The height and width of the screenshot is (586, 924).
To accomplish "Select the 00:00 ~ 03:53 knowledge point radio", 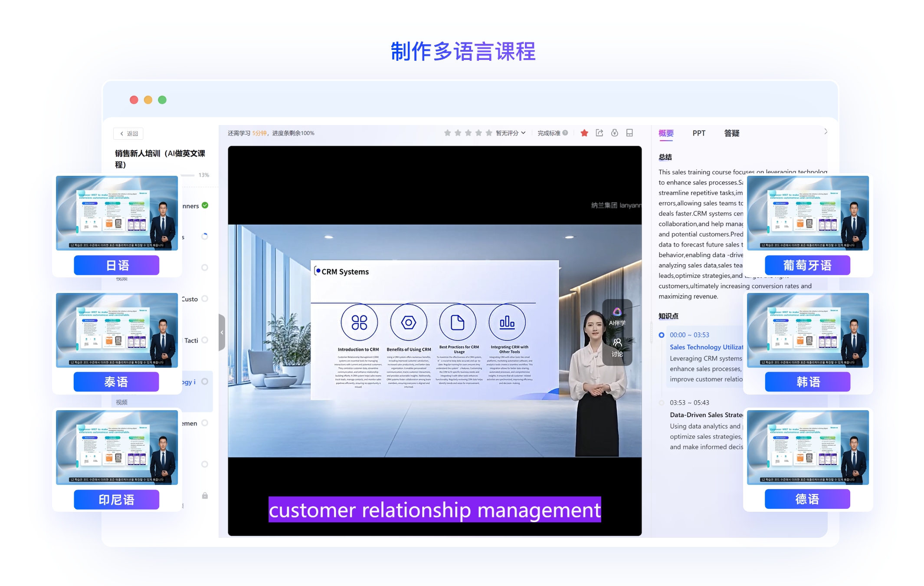I will coord(662,335).
